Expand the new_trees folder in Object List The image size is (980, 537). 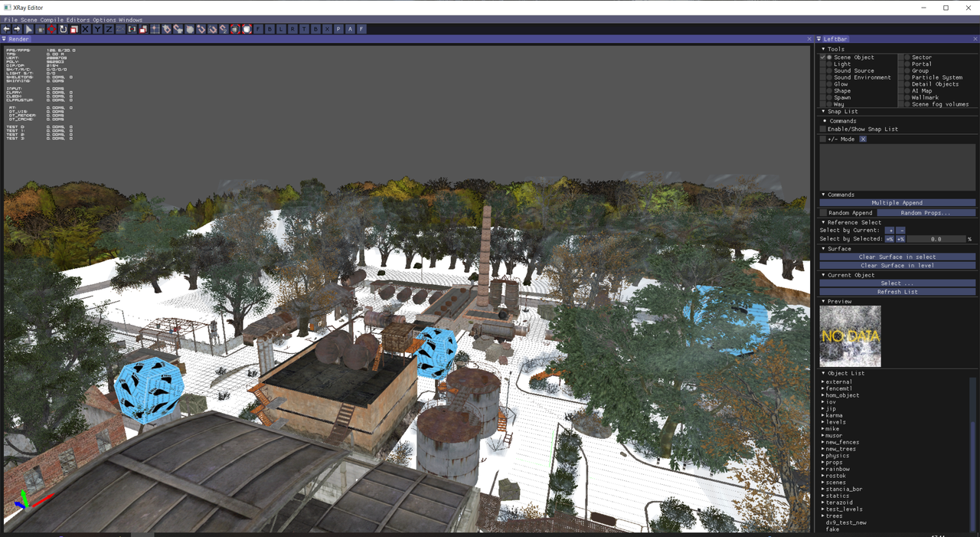823,449
